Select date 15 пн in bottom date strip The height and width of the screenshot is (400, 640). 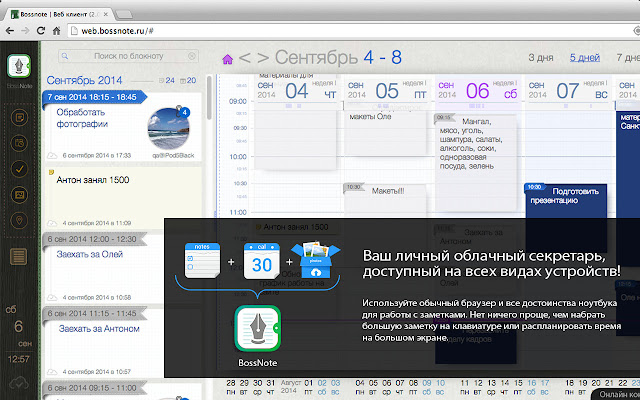coord(518,387)
